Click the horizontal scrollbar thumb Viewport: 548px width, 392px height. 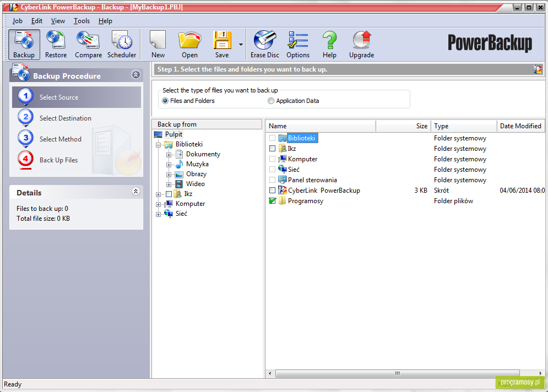coord(398,373)
